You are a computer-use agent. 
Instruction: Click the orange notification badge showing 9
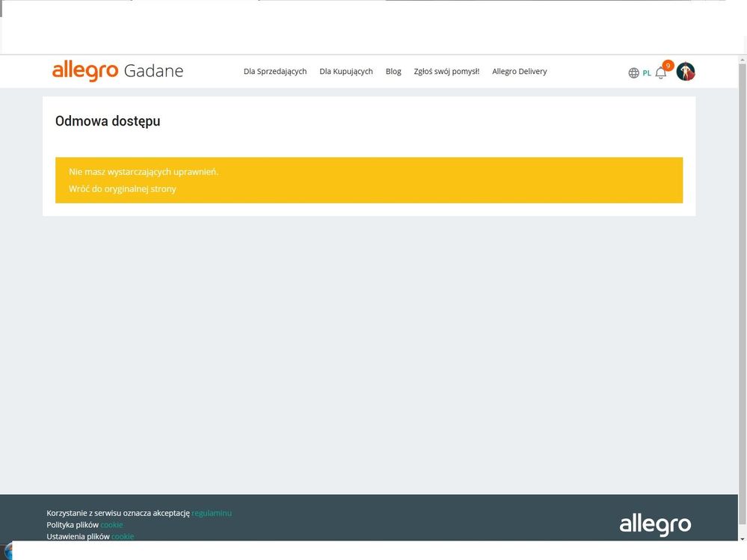tap(668, 66)
